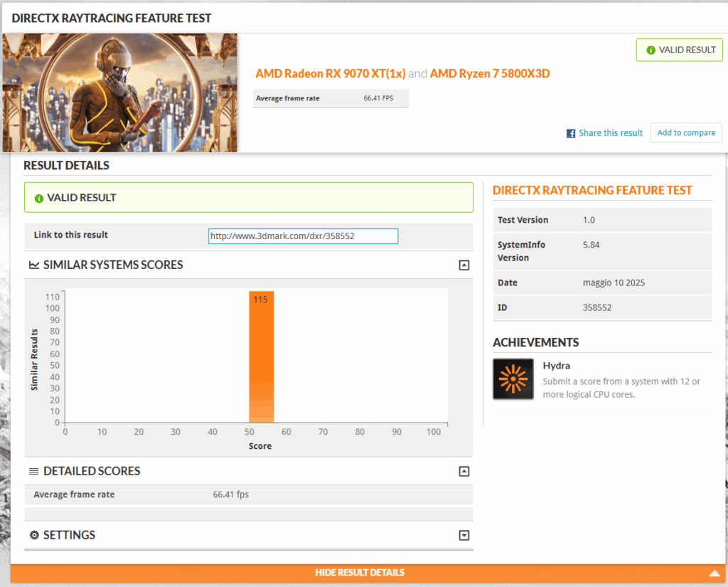Click the ID value 358552
Screen dimensions: 728x587
[597, 307]
